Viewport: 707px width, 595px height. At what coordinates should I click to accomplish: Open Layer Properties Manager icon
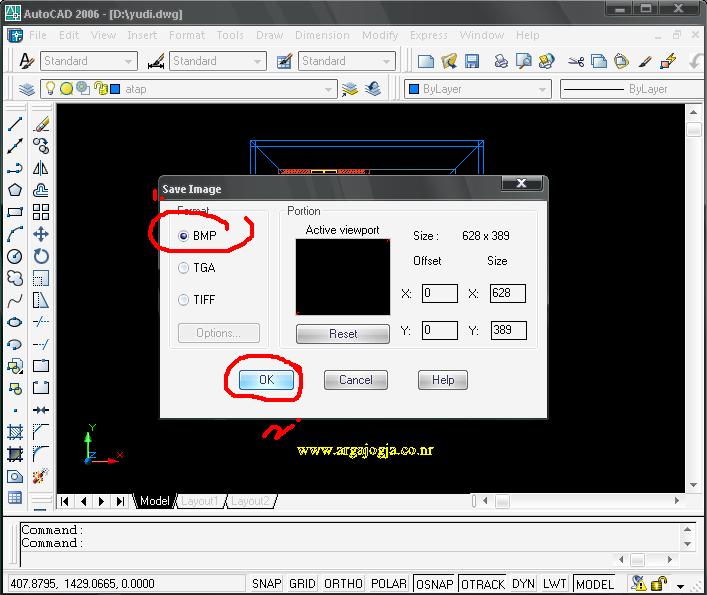coord(27,89)
